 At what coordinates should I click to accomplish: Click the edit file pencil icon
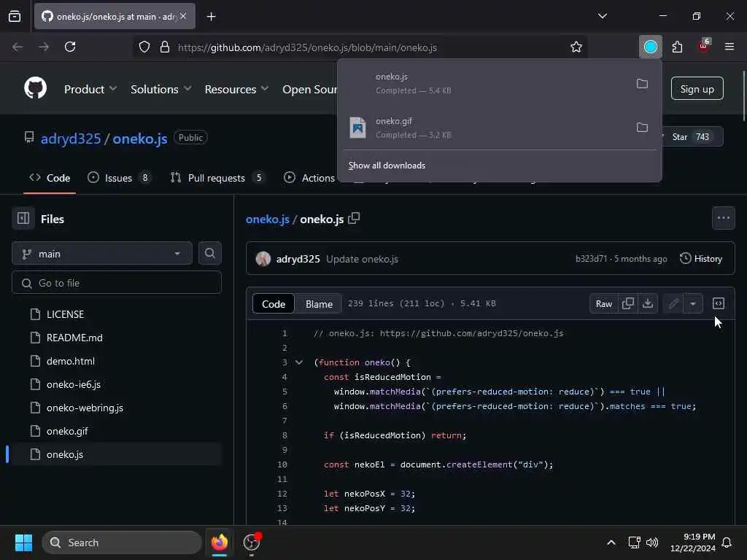[673, 303]
